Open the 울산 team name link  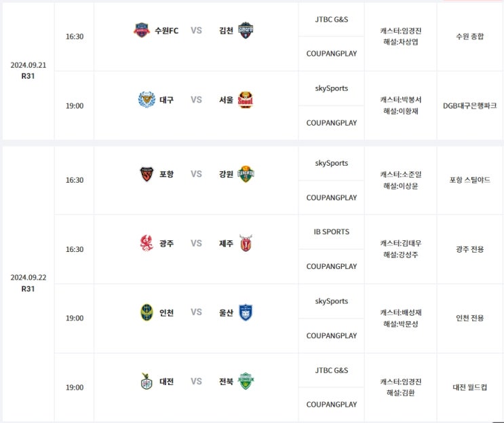coord(226,312)
